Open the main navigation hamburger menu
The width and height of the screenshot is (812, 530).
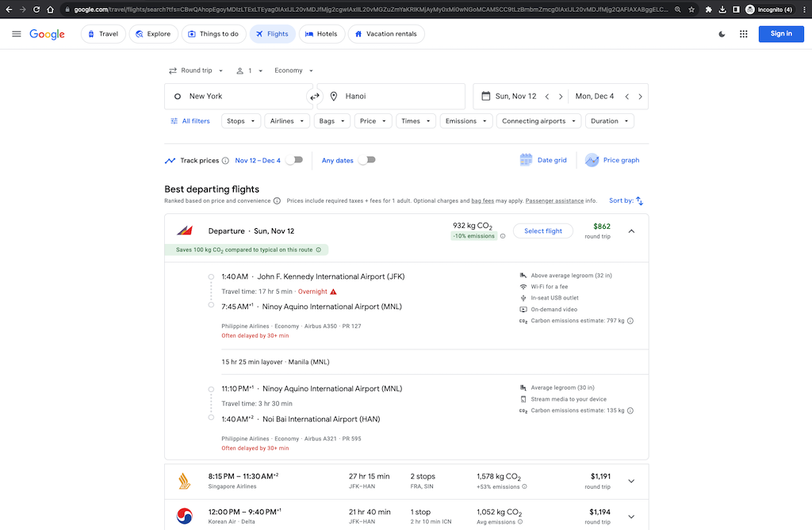click(x=16, y=33)
